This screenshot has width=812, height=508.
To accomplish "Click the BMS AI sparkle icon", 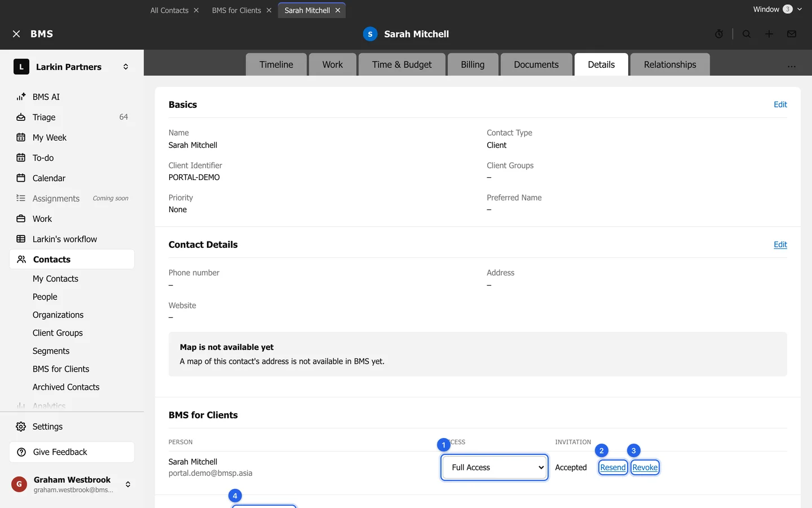I will pos(21,97).
